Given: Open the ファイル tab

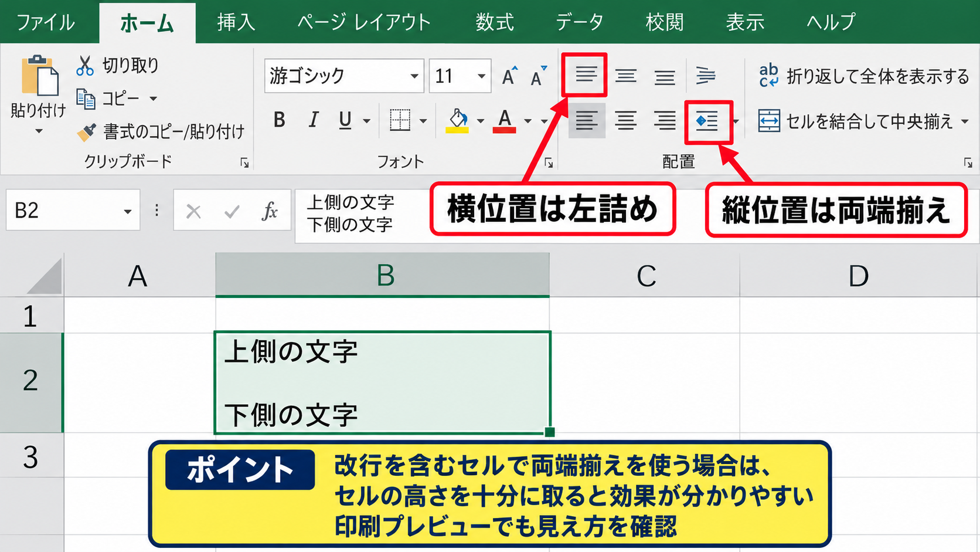Looking at the screenshot, I should [45, 22].
